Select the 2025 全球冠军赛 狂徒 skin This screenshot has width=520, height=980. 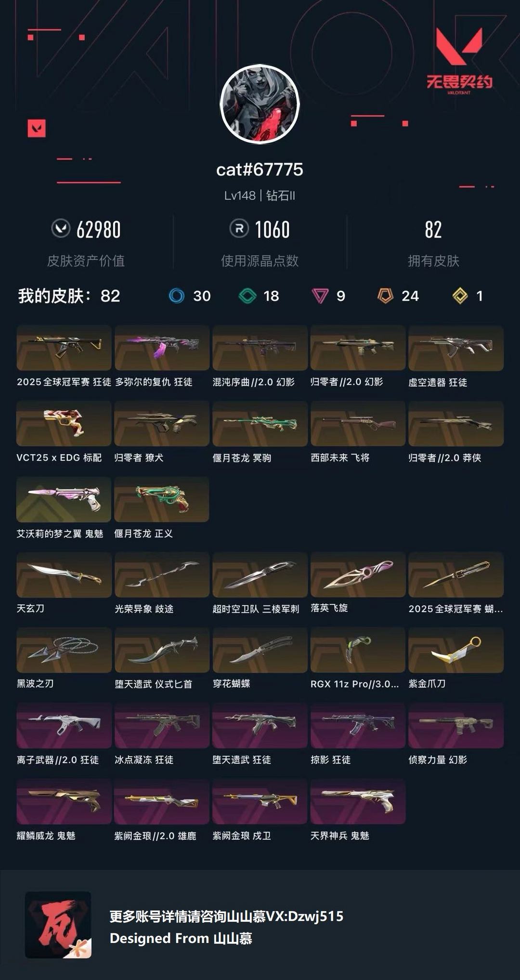(64, 348)
